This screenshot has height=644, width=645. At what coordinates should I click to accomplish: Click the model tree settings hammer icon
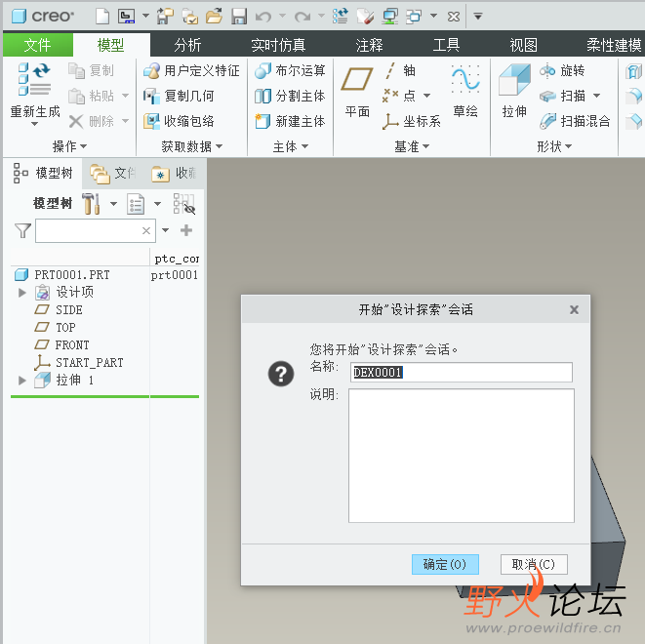click(91, 204)
